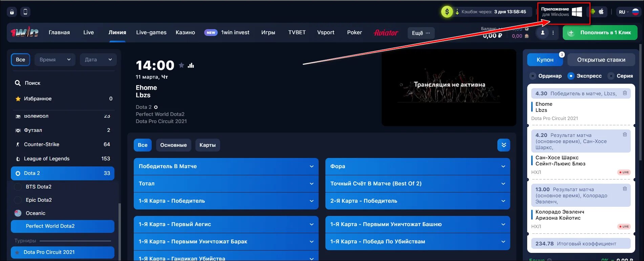Select Perfect World Dota2 league
Image resolution: width=644 pixels, height=261 pixels.
(63, 226)
